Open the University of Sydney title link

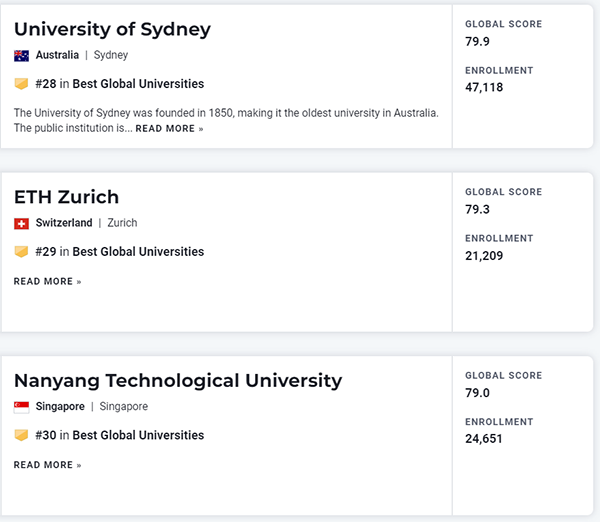(112, 29)
